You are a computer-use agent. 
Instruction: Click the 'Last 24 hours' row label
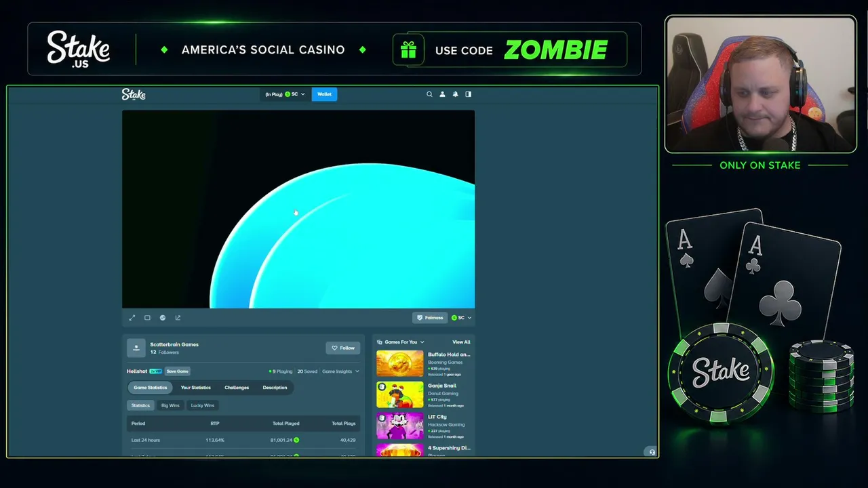pyautogui.click(x=146, y=441)
